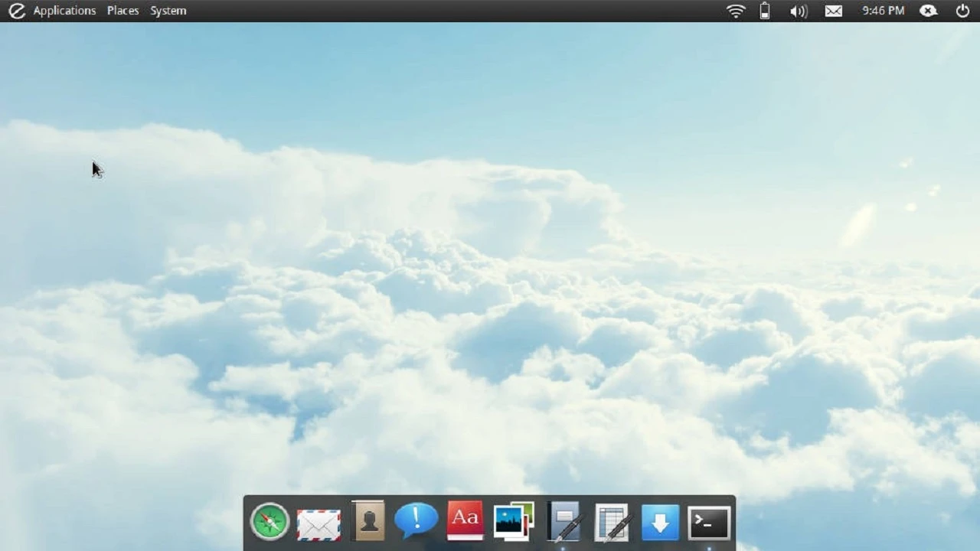Open the messaging envelope indicator in panel
Viewport: 980px width, 551px height.
(x=833, y=11)
